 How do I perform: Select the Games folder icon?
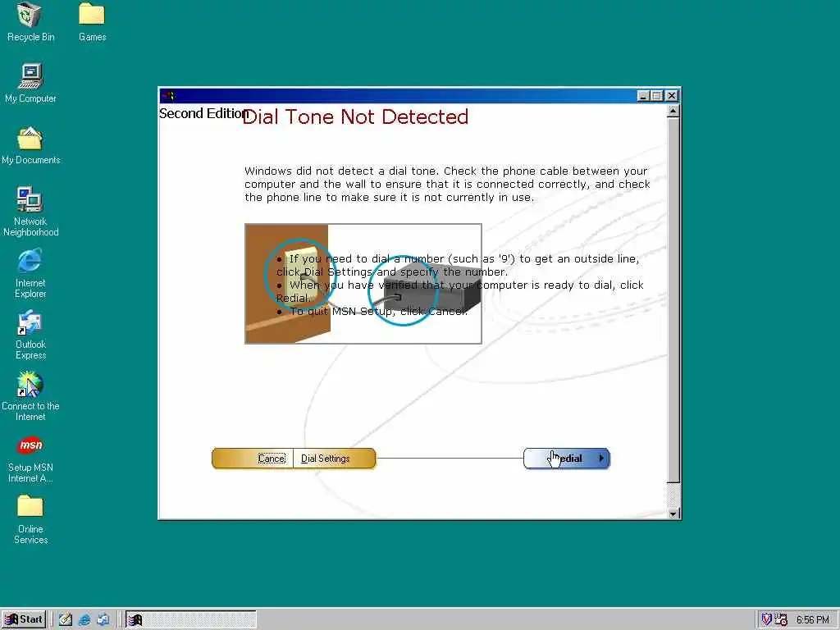92,22
